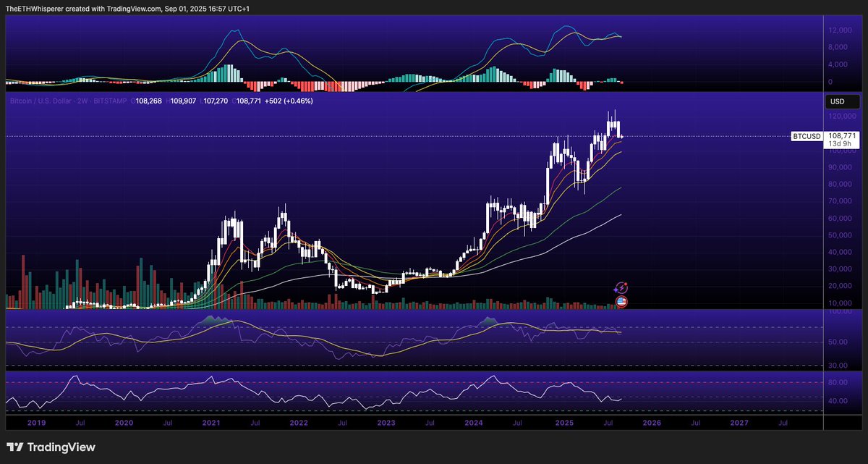This screenshot has width=868, height=464.
Task: Open the US flag economic event marker
Action: coord(621,301)
